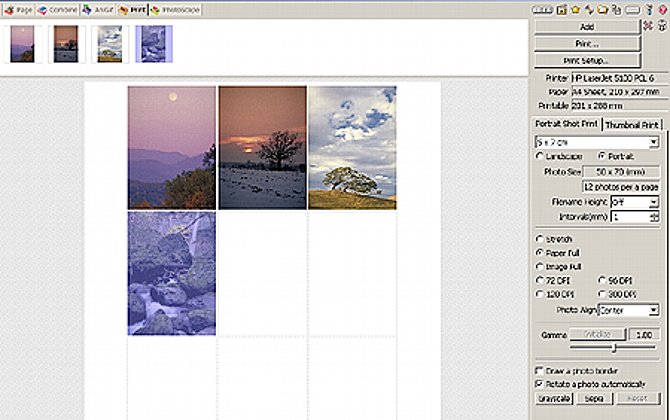
Task: Click the red cross icon next to Add
Action: pos(648,26)
